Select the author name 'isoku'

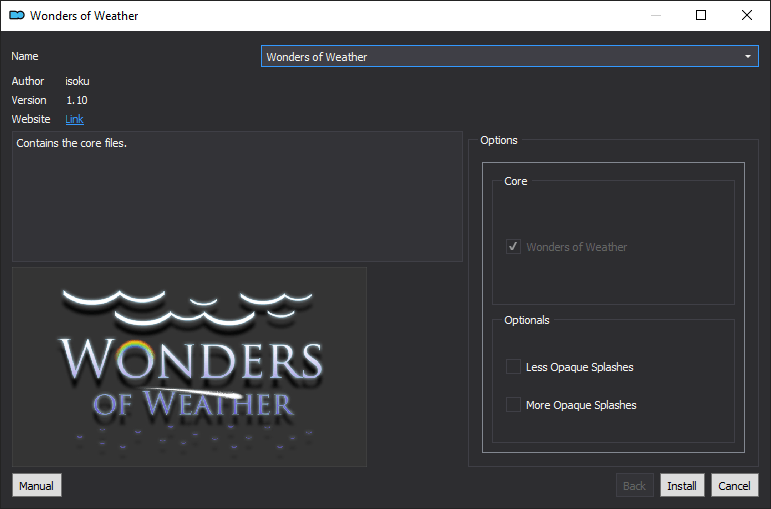point(77,81)
